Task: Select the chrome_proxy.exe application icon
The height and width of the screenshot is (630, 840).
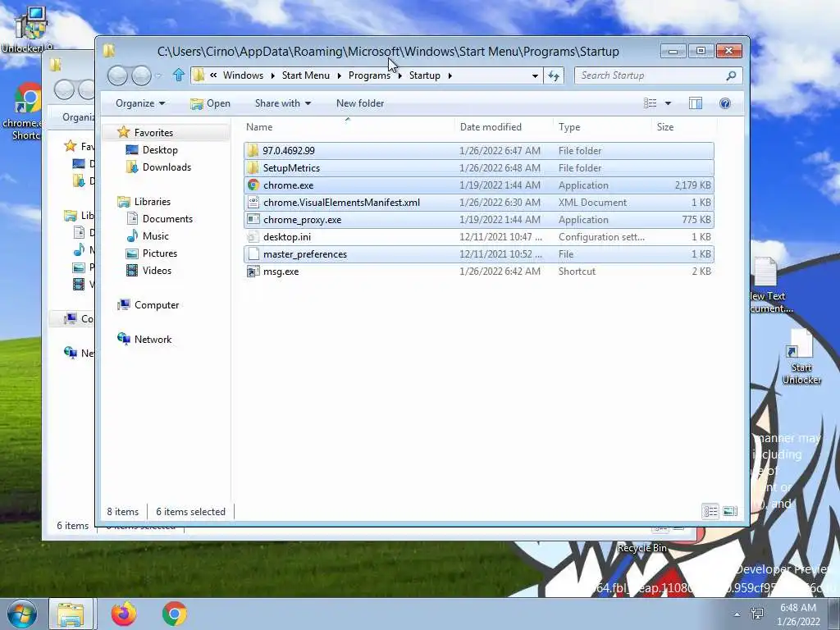Action: [x=253, y=220]
